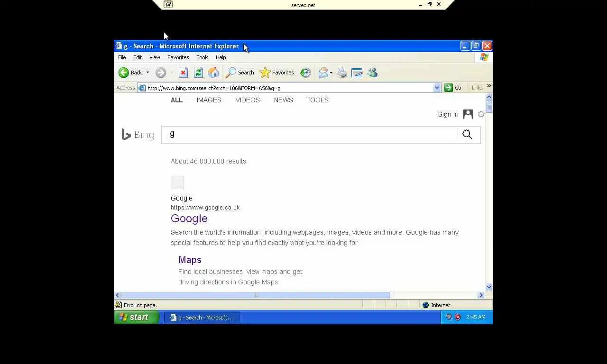Open the Search toolbar button
This screenshot has width=607, height=364.
pos(239,73)
